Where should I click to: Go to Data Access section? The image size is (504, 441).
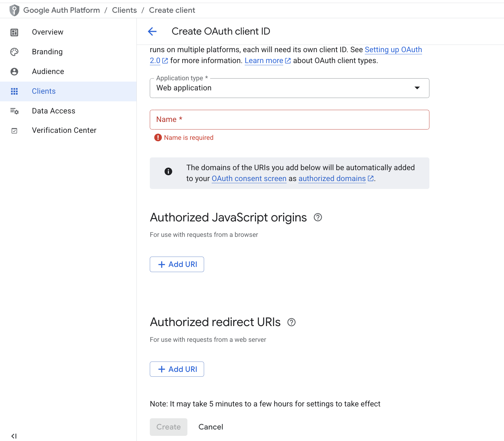pyautogui.click(x=53, y=111)
